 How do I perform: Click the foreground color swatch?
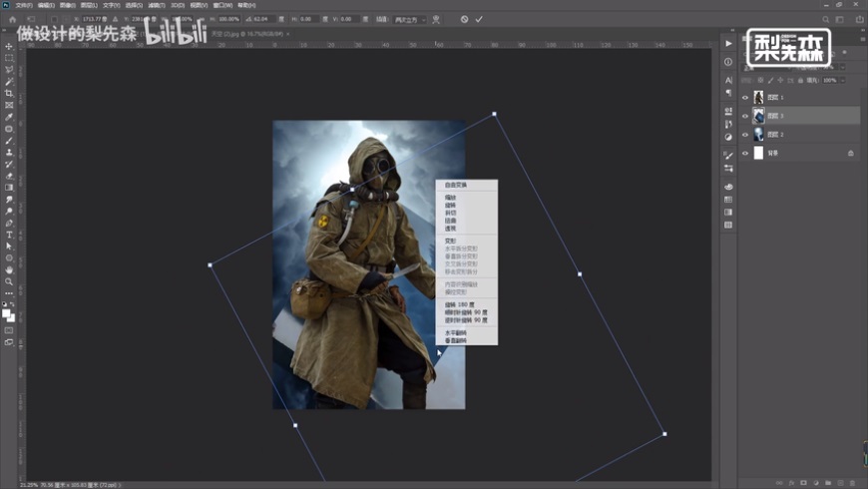pyautogui.click(x=6, y=312)
